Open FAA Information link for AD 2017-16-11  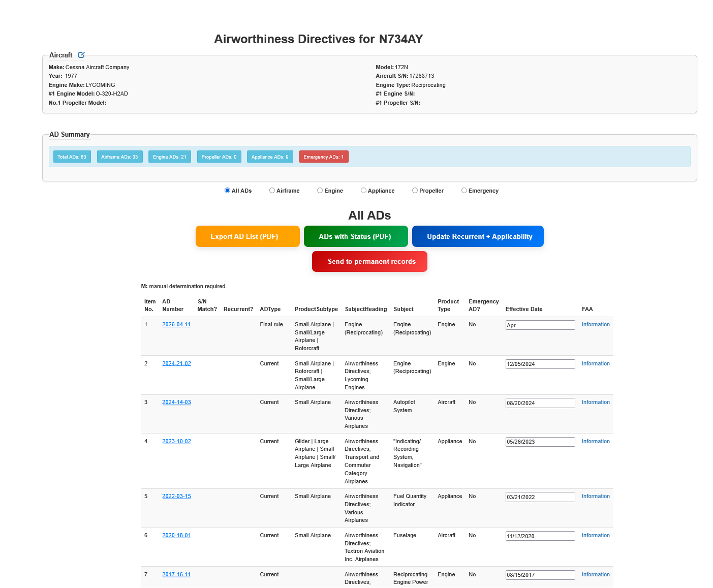(x=596, y=574)
